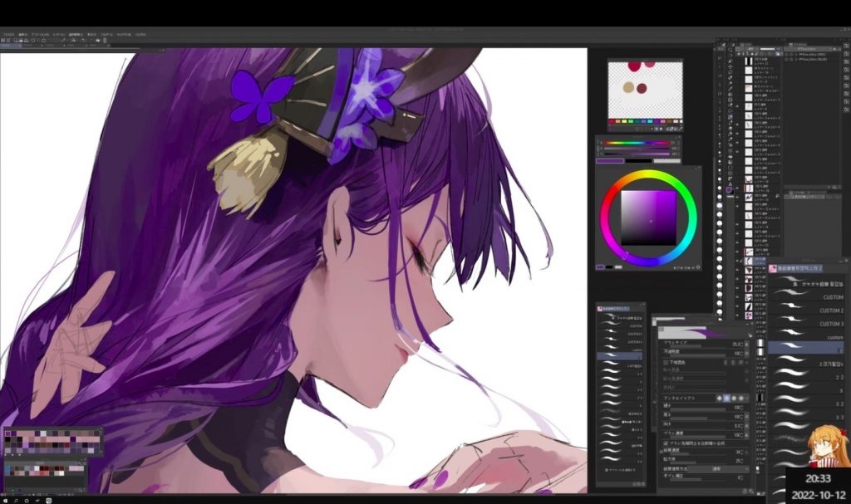Click the main drawing color swatch under color wheel
Image resolution: width=851 pixels, height=504 pixels.
[x=601, y=267]
